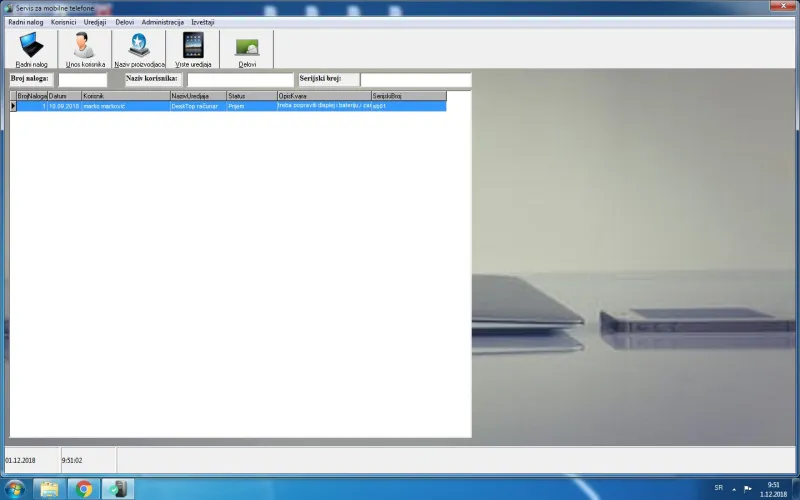The height and width of the screenshot is (500, 800).
Task: Open the Windows Start button
Action: (14, 489)
